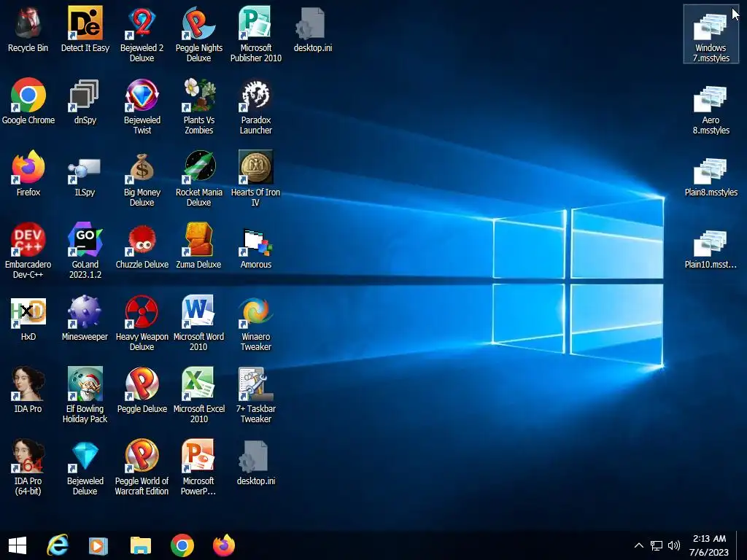Viewport: 747px width, 560px height.
Task: Select the Detect It Easy shortcut
Action: click(x=85, y=29)
